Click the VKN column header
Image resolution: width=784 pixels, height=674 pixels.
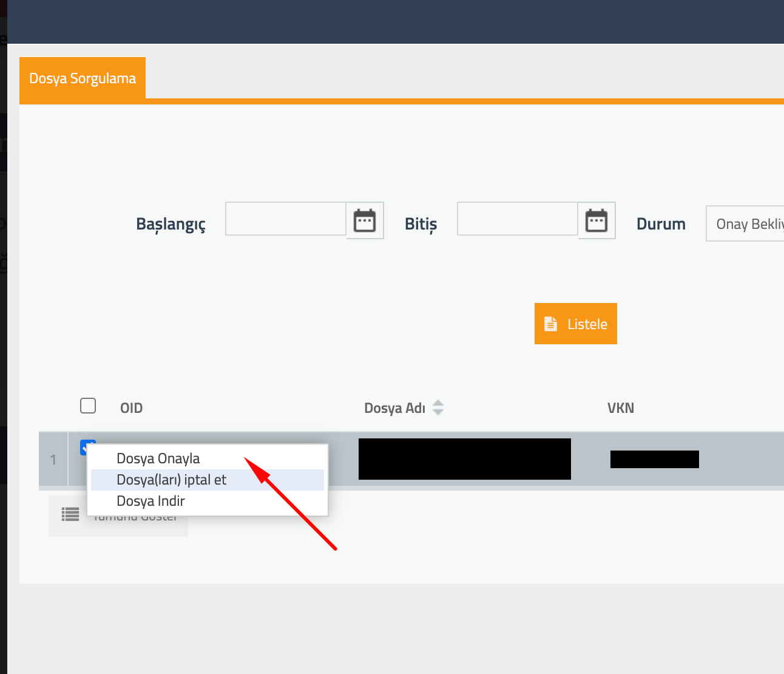(621, 407)
